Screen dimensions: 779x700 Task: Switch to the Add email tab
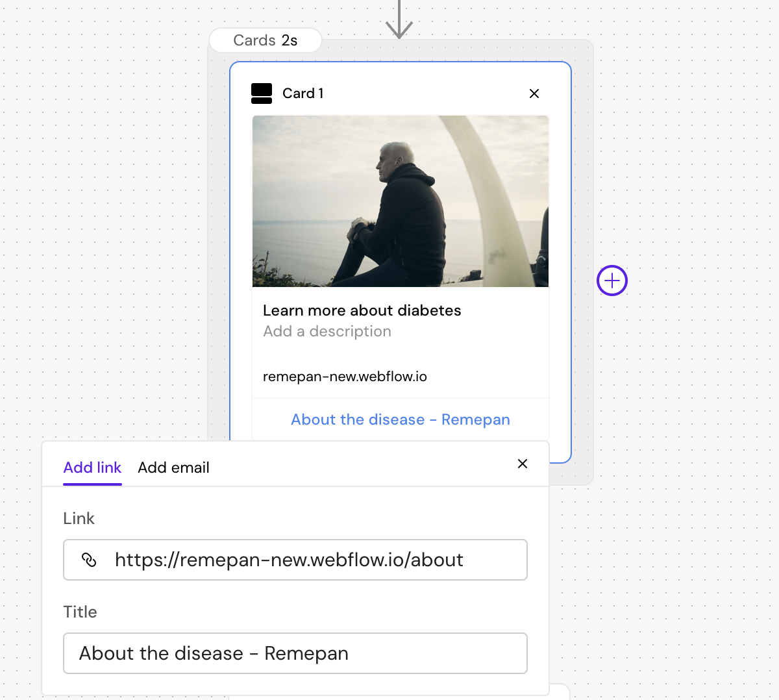(173, 468)
